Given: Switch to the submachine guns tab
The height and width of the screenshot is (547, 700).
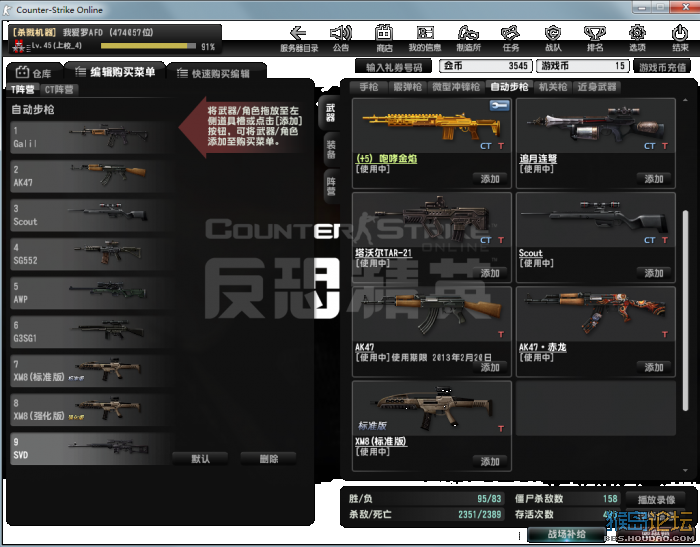Looking at the screenshot, I should tap(456, 87).
